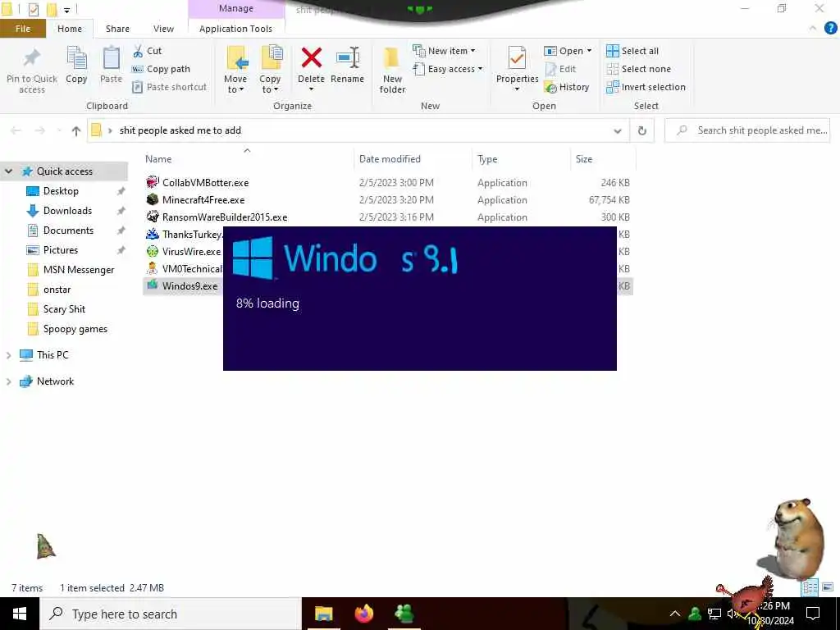Collapse the Quick access tree node
Screen dimensions: 840x630
(x=8, y=171)
